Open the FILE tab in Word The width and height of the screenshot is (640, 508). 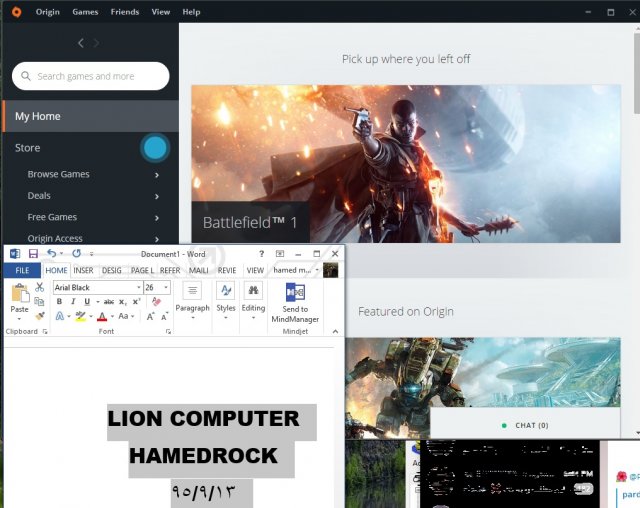coord(22,270)
